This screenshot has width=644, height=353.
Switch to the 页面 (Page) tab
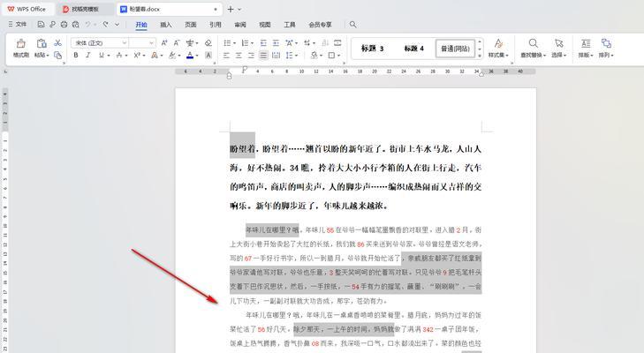tap(191, 25)
